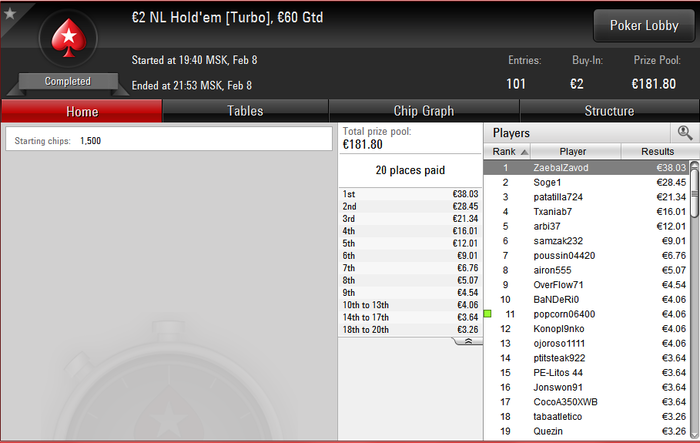Click the green marker beside popcorn06400
The width and height of the screenshot is (700, 443).
[488, 314]
